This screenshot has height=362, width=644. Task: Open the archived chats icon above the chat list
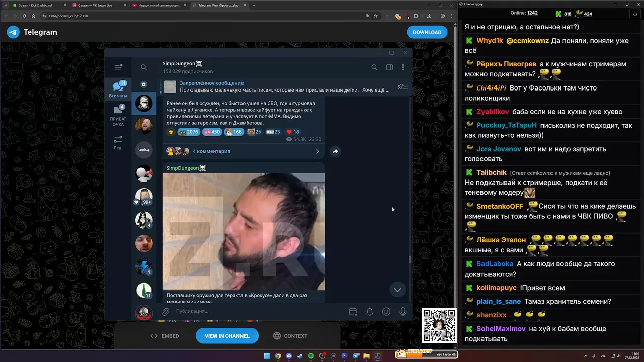[144, 84]
